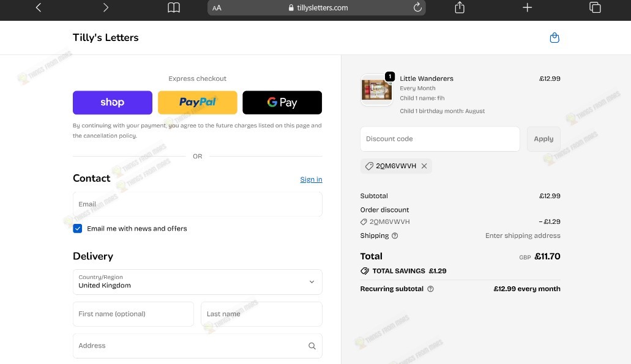Pay with PayPal express checkout

(x=197, y=103)
